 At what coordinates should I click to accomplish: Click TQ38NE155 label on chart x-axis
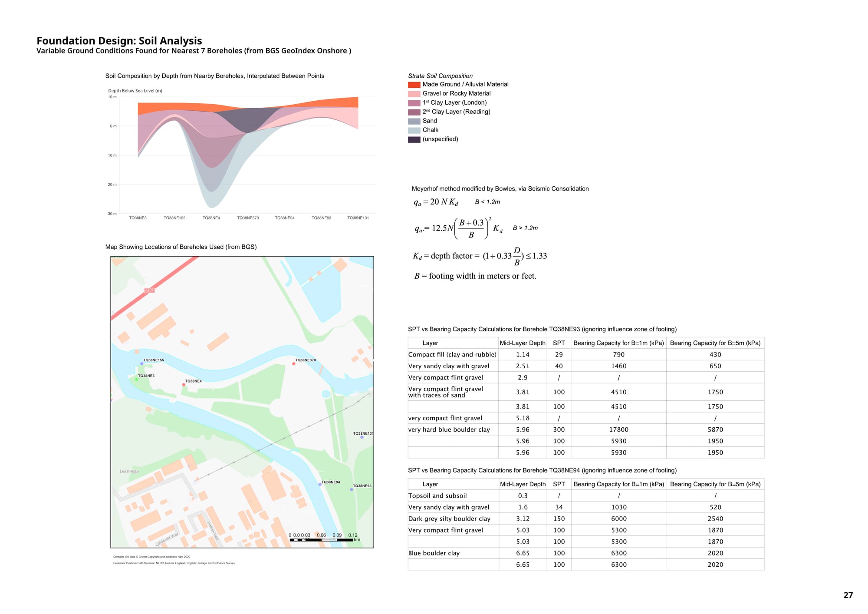[x=174, y=218]
